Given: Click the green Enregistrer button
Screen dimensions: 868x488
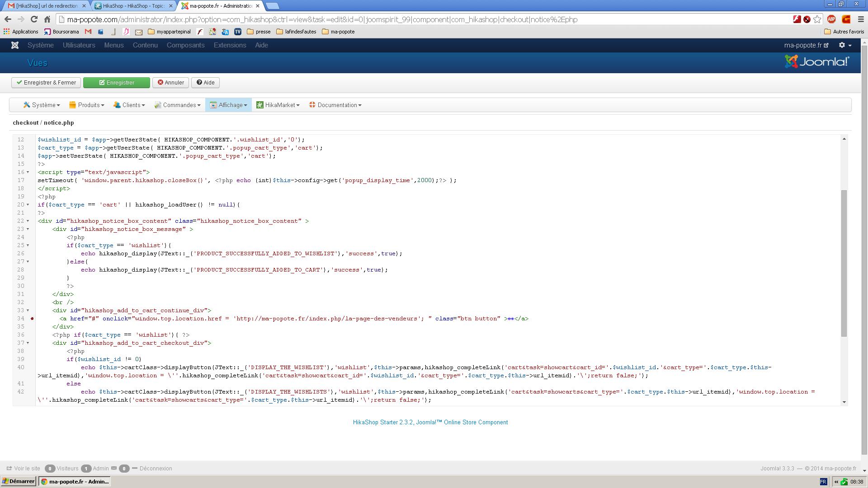Looking at the screenshot, I should (x=117, y=83).
